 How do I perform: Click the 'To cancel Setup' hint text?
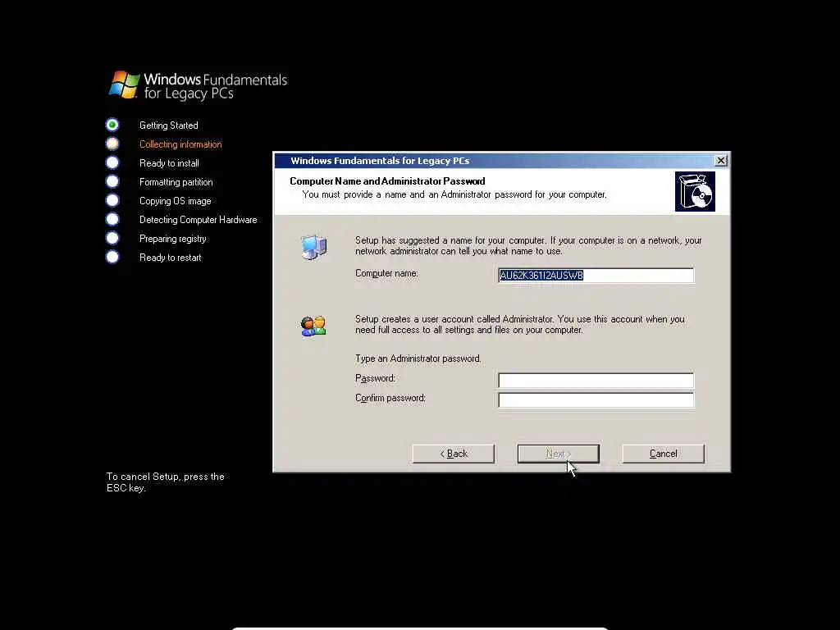pos(166,482)
